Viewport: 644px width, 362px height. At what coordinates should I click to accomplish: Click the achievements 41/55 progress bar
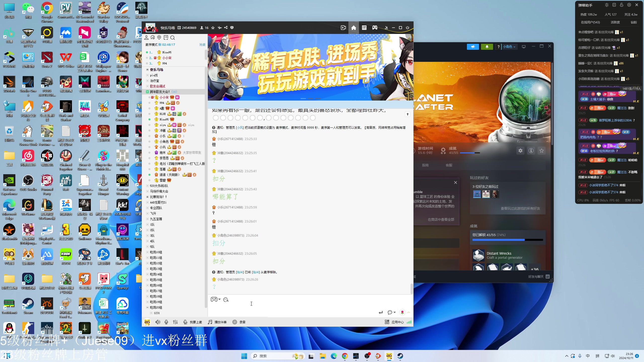coord(470,153)
